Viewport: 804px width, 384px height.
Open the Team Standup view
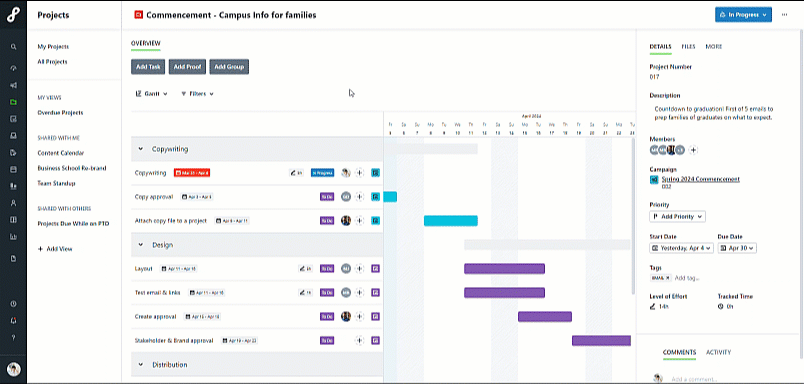[56, 183]
